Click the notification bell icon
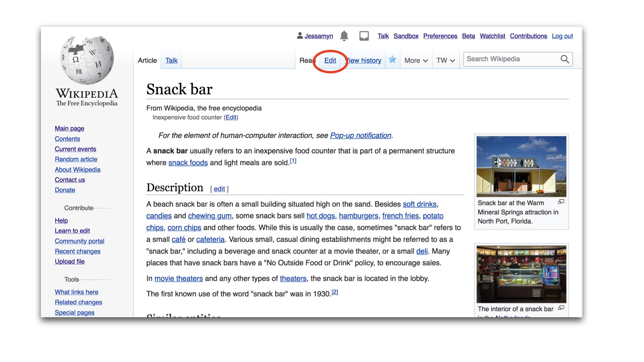644x362 pixels. click(x=344, y=36)
